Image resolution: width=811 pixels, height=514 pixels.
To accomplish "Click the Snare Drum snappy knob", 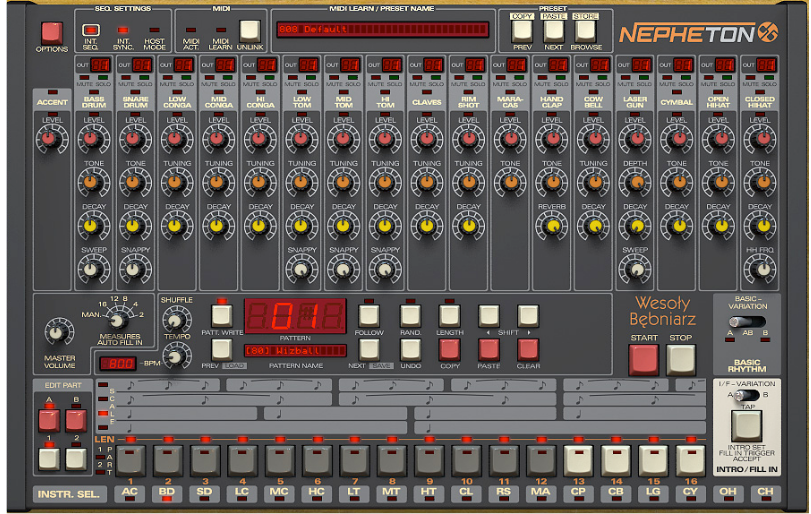I will [x=135, y=269].
